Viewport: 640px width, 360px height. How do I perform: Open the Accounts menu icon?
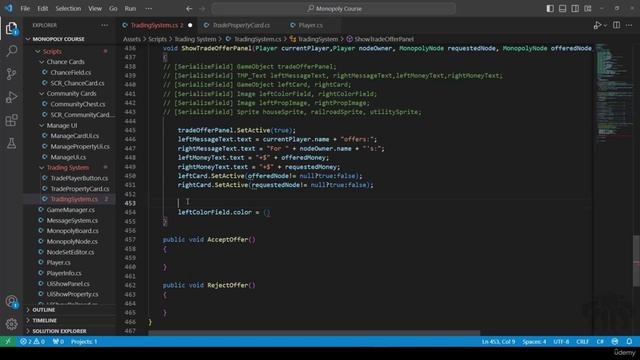click(x=11, y=302)
